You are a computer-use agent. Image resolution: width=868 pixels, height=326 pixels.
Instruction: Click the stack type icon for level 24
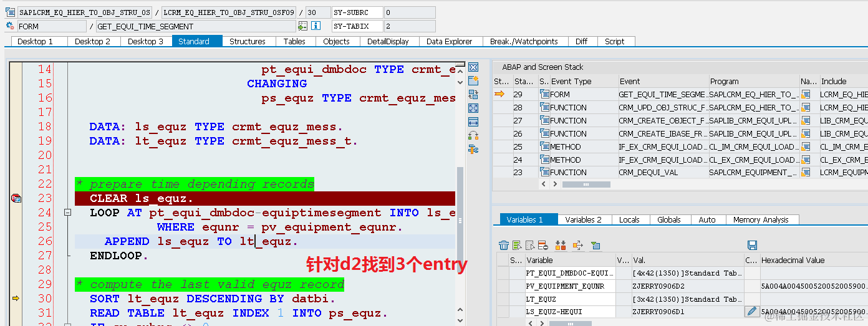pyautogui.click(x=544, y=160)
